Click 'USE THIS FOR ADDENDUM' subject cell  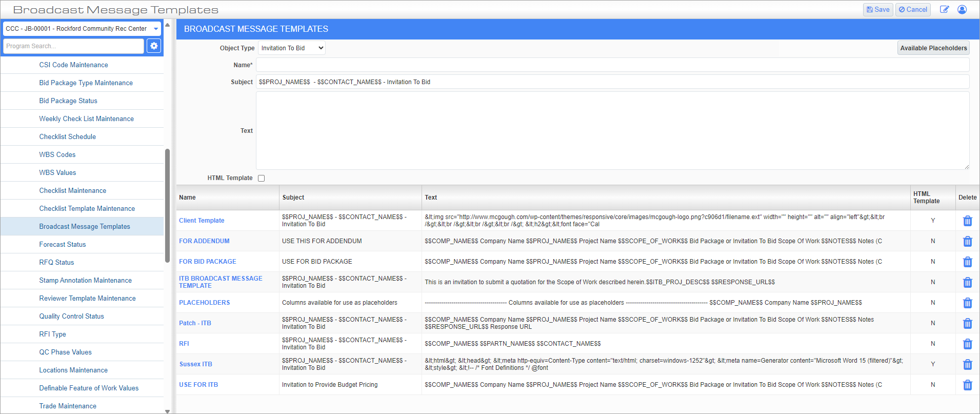[x=322, y=241]
